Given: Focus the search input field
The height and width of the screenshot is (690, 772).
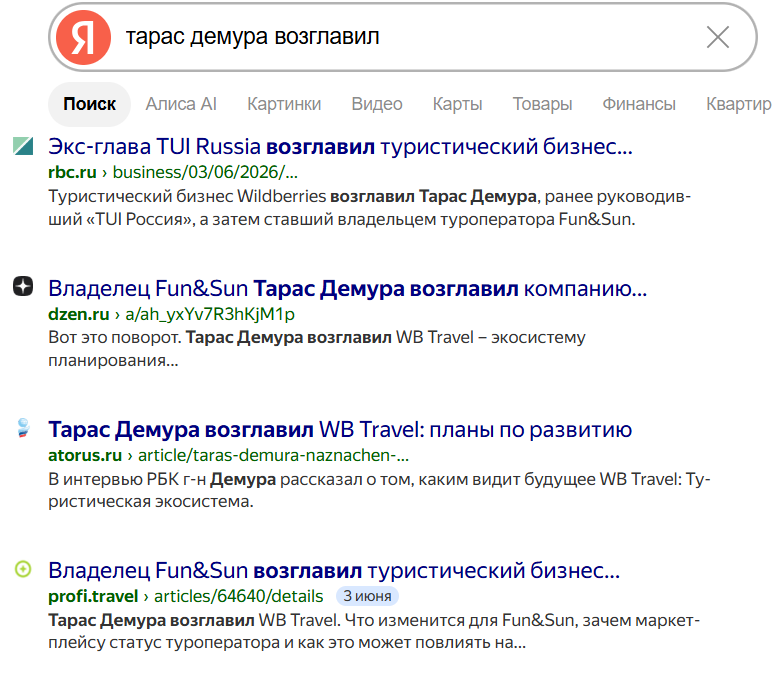Looking at the screenshot, I should [x=403, y=37].
